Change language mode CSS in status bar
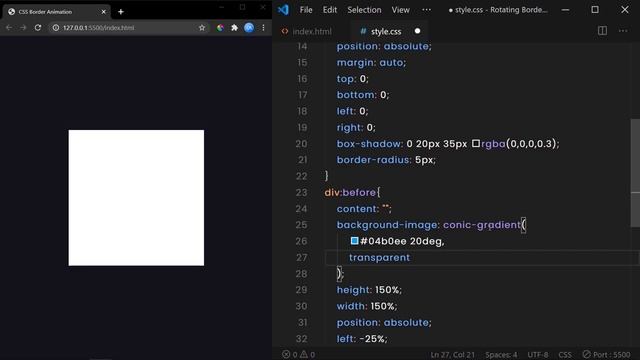640x360 pixels. 565,354
